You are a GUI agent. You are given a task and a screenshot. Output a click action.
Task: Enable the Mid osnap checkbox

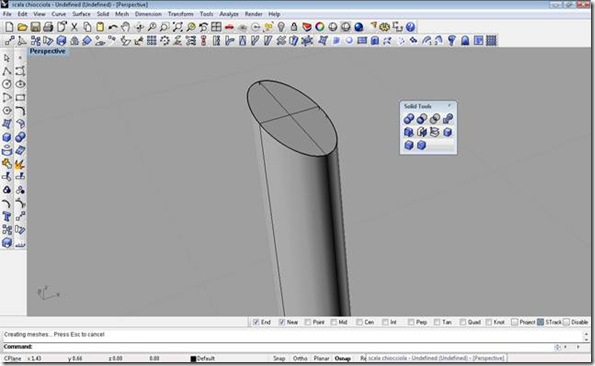[x=334, y=322]
